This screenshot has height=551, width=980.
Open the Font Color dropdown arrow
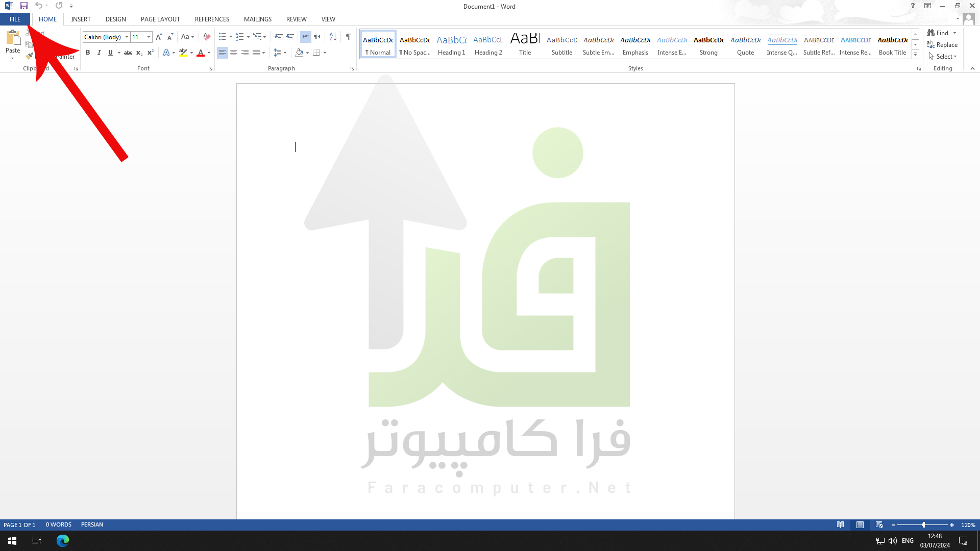(x=209, y=53)
